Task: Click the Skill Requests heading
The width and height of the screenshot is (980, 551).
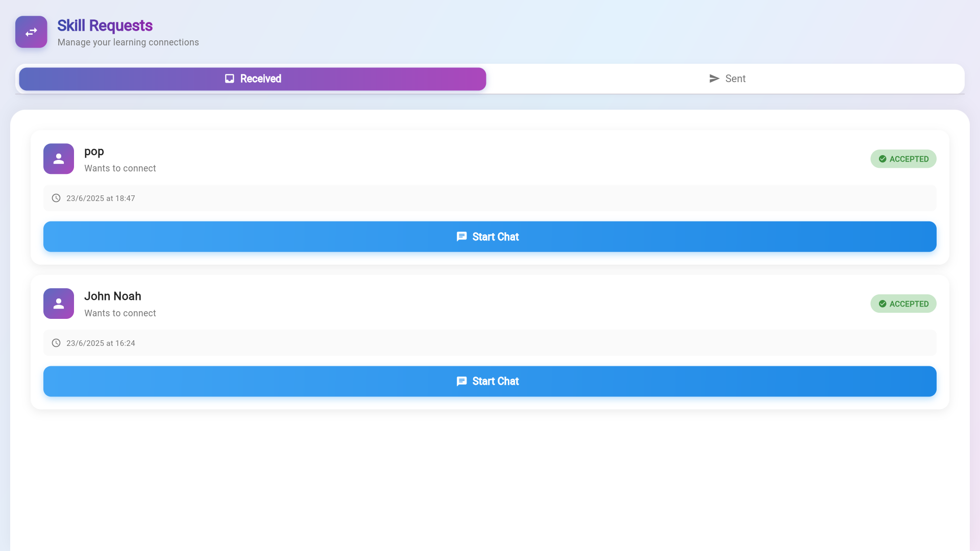Action: click(x=105, y=26)
